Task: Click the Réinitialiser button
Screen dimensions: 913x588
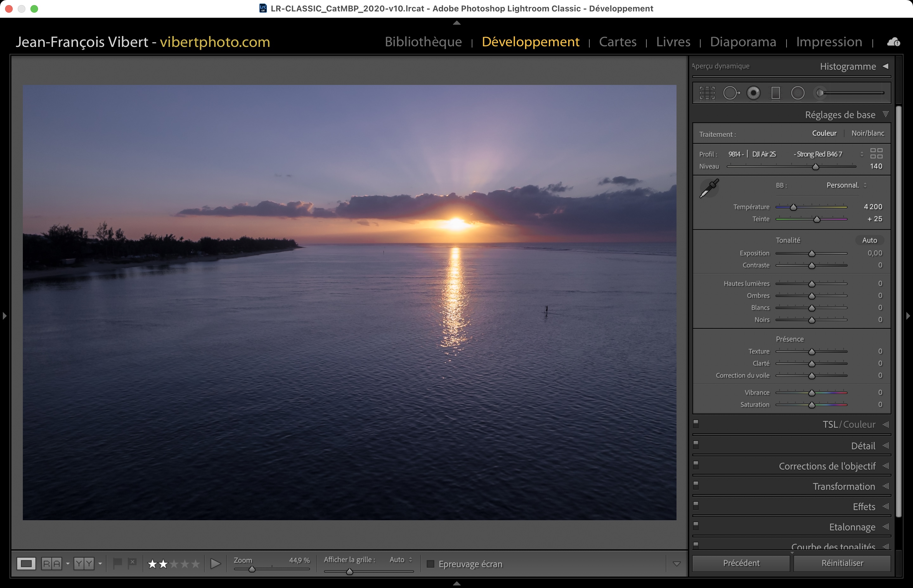Action: 842,563
